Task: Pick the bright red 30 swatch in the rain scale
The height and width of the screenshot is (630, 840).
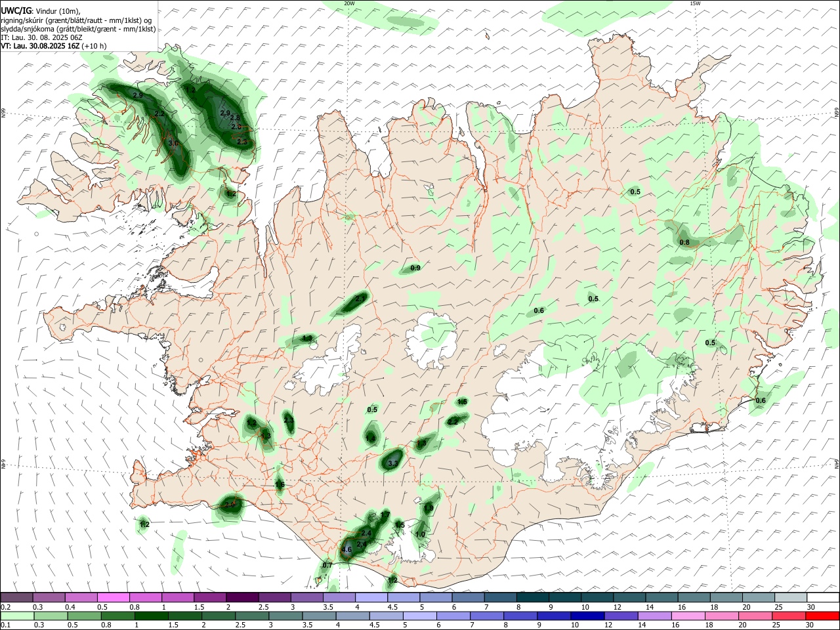Action: [822, 616]
